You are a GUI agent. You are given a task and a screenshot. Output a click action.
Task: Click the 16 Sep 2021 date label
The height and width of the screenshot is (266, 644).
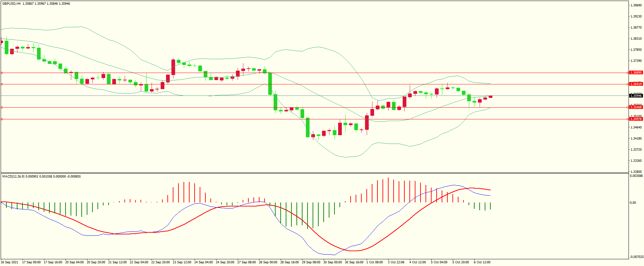click(10, 262)
